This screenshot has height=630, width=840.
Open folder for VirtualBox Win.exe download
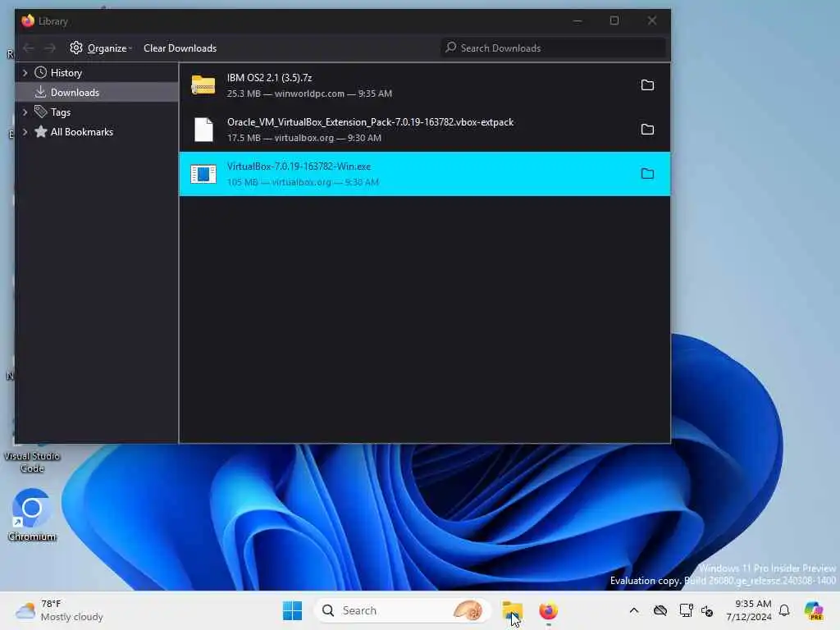click(647, 174)
